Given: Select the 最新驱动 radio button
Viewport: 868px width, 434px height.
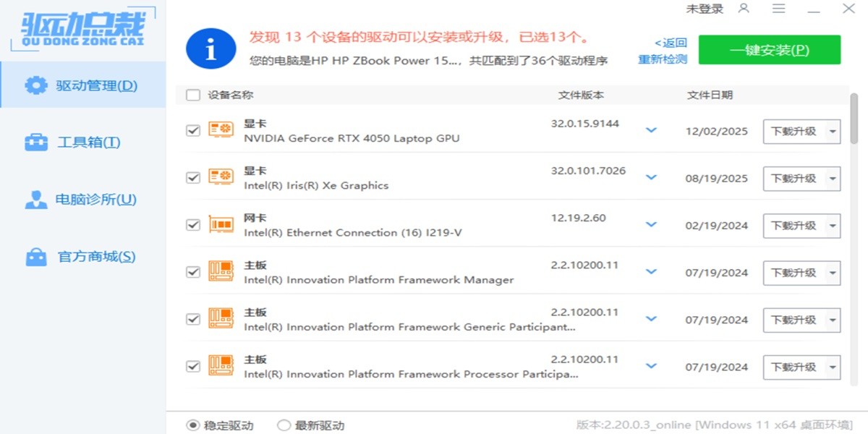Looking at the screenshot, I should coord(284,426).
